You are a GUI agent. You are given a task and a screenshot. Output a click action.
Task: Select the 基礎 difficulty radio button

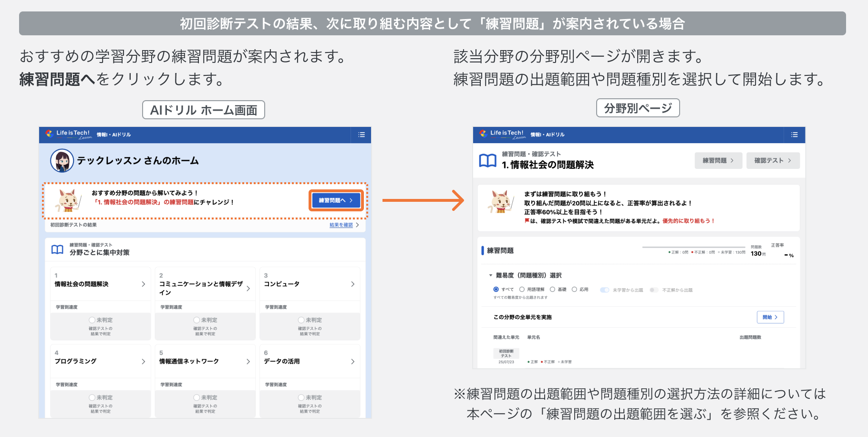(x=552, y=290)
